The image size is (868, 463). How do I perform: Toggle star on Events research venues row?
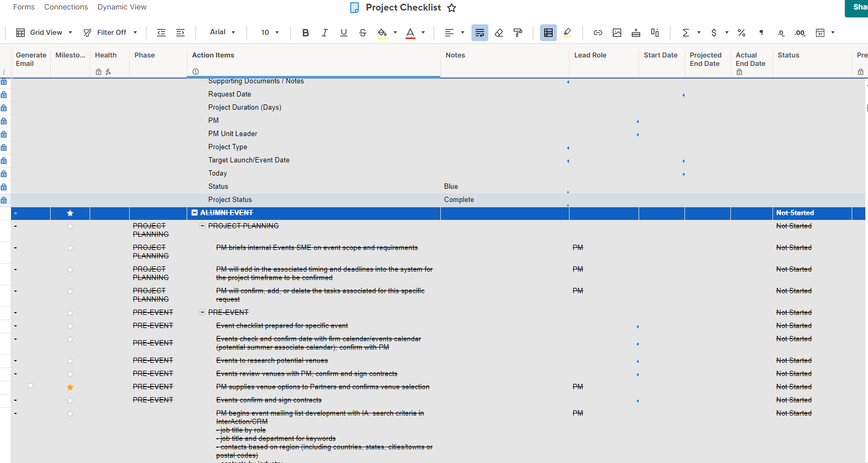point(70,361)
